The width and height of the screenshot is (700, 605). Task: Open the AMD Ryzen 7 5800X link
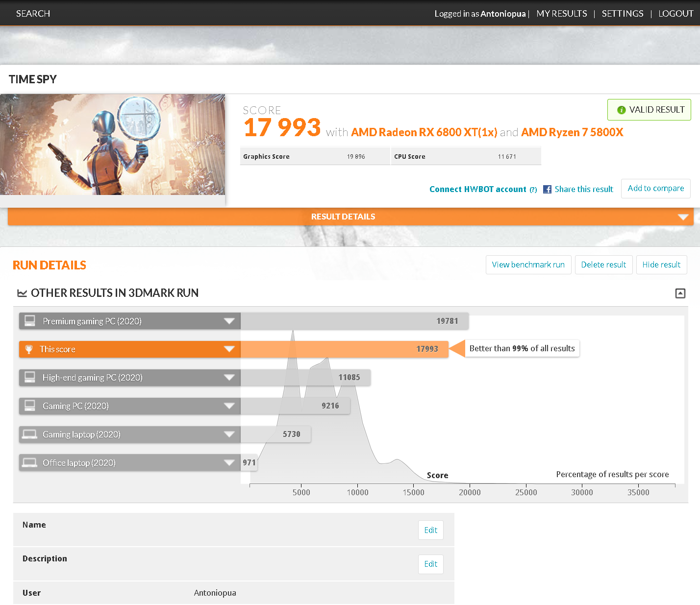pos(572,132)
